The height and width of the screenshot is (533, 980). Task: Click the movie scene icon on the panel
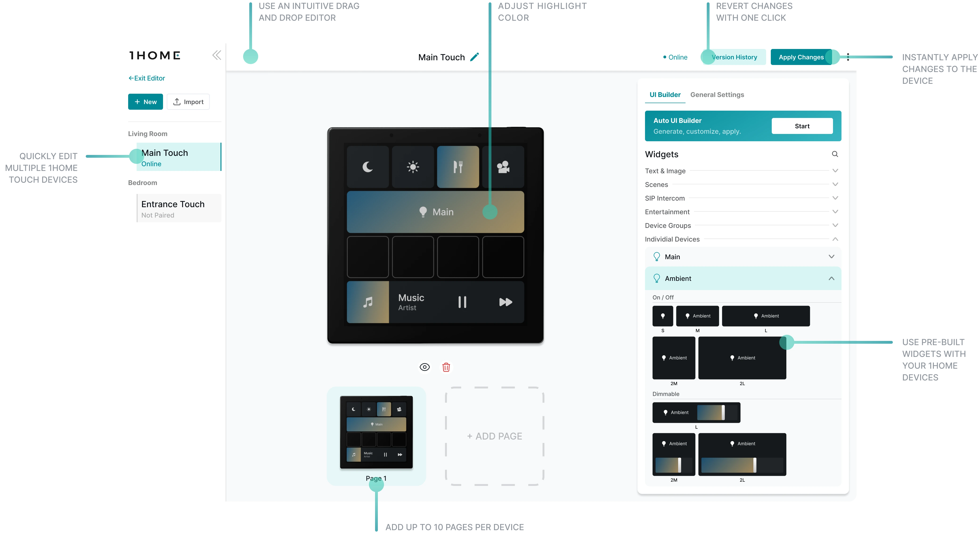pyautogui.click(x=504, y=167)
